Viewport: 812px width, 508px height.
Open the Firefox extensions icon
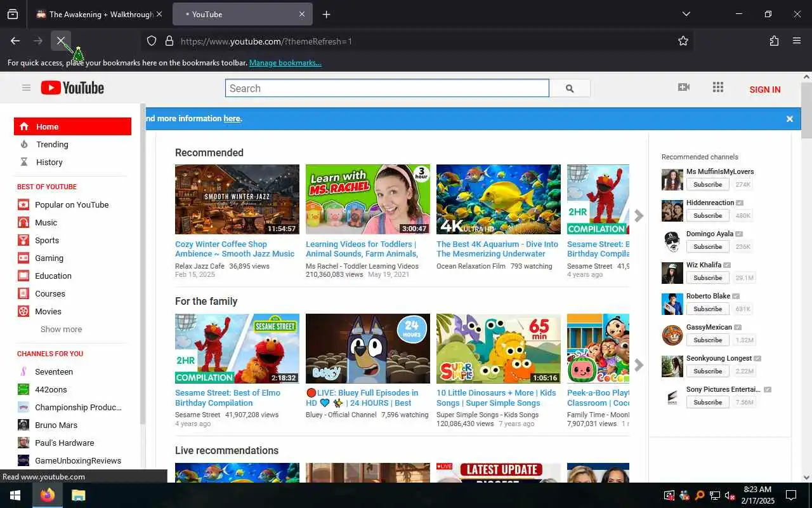pos(774,41)
